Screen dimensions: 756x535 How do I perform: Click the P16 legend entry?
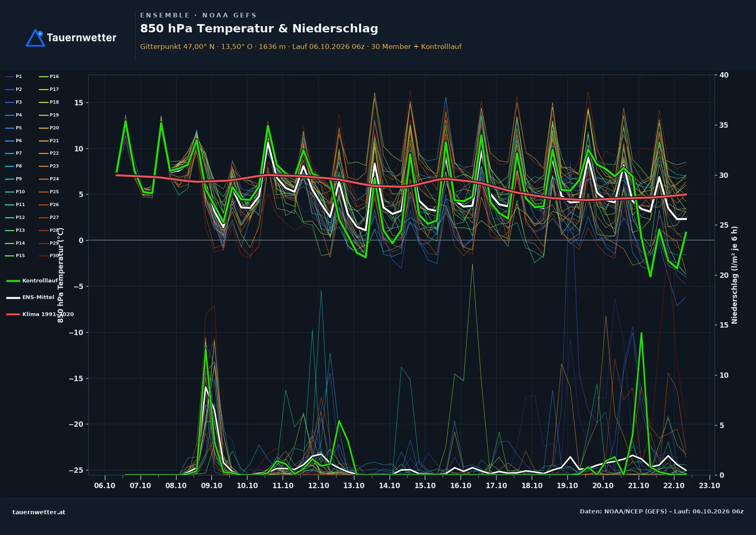[49, 76]
